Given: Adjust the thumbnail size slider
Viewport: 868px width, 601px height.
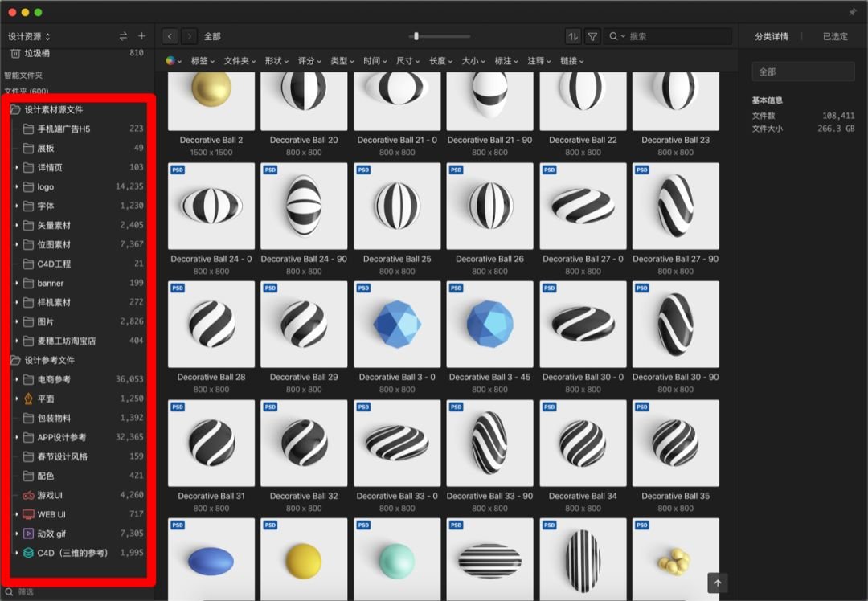Looking at the screenshot, I should pyautogui.click(x=416, y=36).
